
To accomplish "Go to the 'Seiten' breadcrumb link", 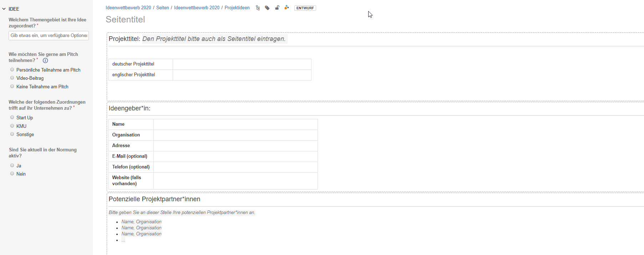I will (162, 8).
